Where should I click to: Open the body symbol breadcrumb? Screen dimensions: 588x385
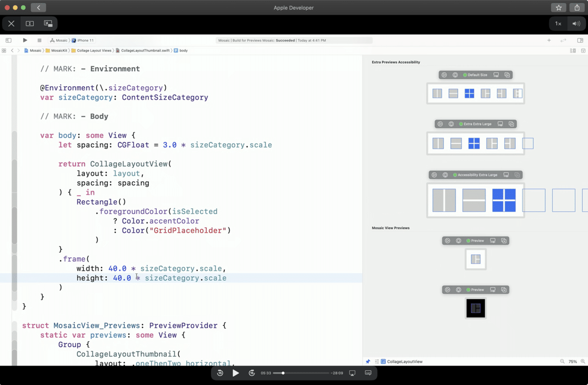tap(181, 50)
